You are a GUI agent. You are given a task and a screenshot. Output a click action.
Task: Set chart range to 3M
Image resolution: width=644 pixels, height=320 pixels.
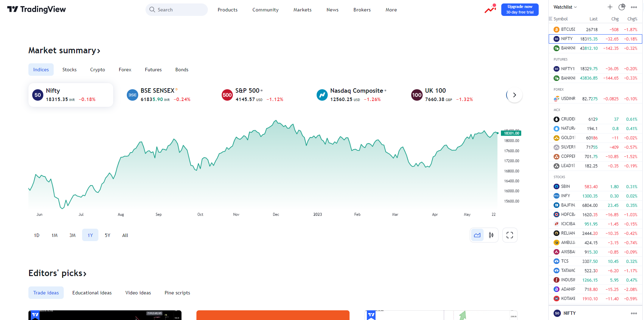click(72, 235)
